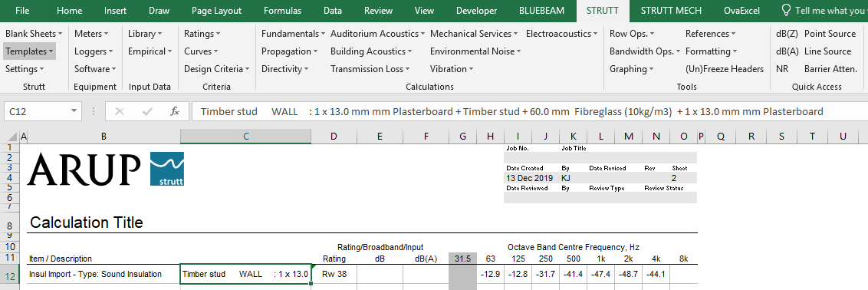
Task: Expand the Fundamentals calculations menu
Action: pyautogui.click(x=294, y=34)
